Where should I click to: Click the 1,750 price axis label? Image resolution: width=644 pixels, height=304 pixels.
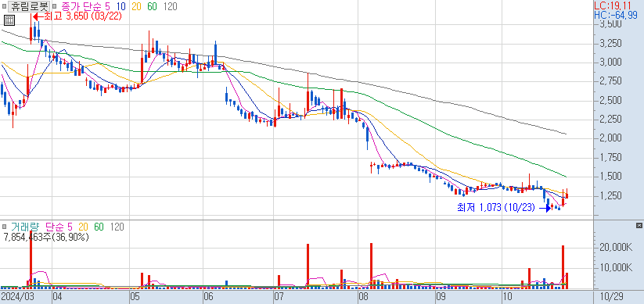tap(610, 158)
